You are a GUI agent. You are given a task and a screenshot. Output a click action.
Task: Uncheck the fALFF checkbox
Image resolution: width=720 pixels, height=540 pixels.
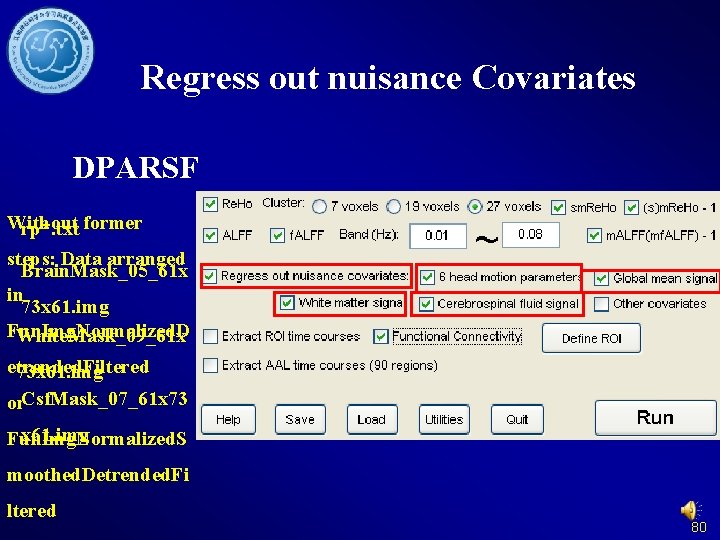point(277,236)
